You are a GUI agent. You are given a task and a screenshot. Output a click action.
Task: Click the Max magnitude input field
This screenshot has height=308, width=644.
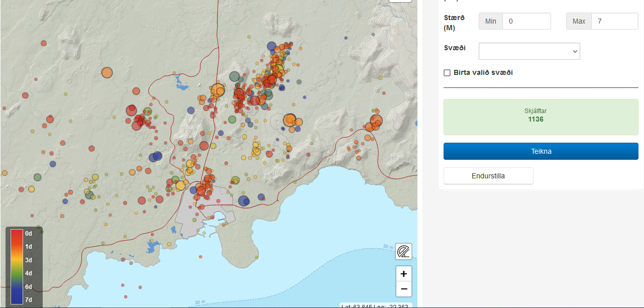click(614, 21)
